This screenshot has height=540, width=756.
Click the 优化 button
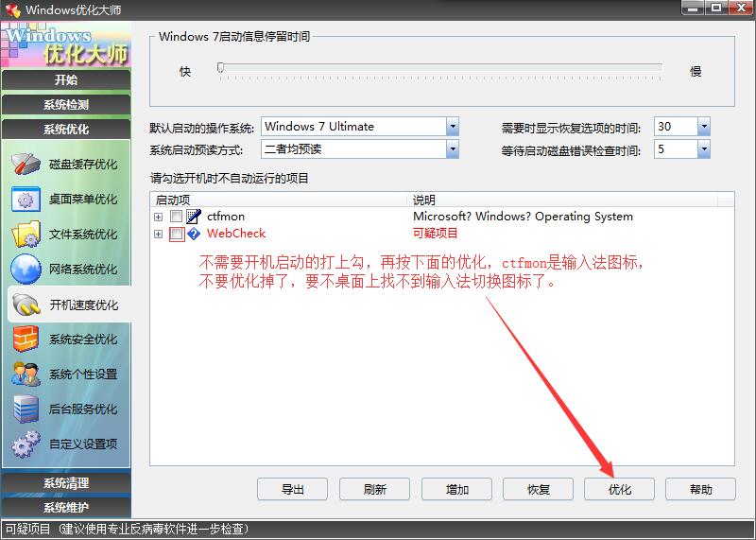coord(620,489)
